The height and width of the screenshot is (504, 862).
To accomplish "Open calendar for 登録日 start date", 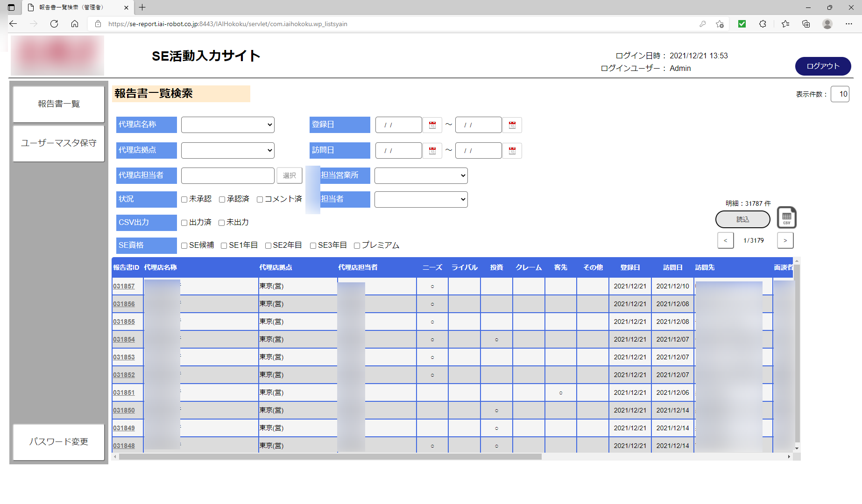I will point(432,125).
